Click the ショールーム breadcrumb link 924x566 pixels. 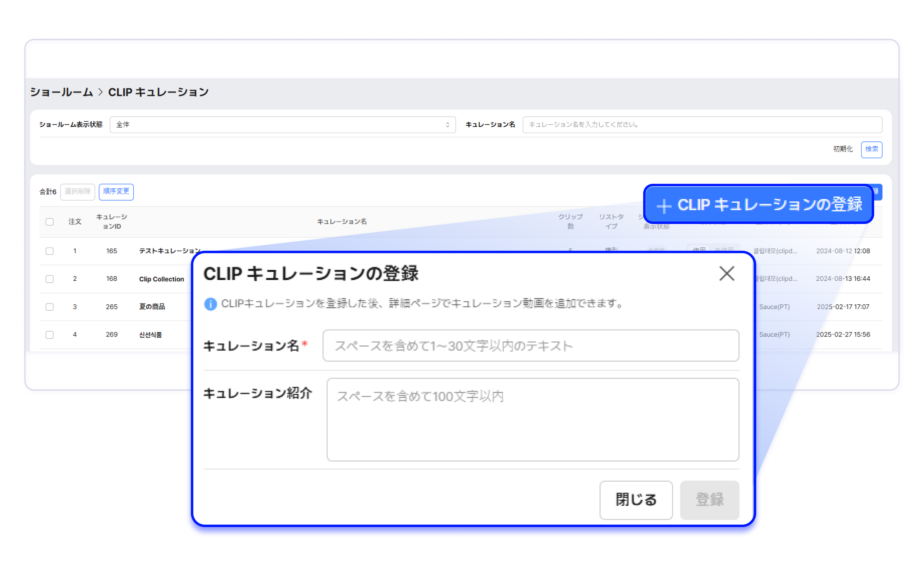(61, 92)
